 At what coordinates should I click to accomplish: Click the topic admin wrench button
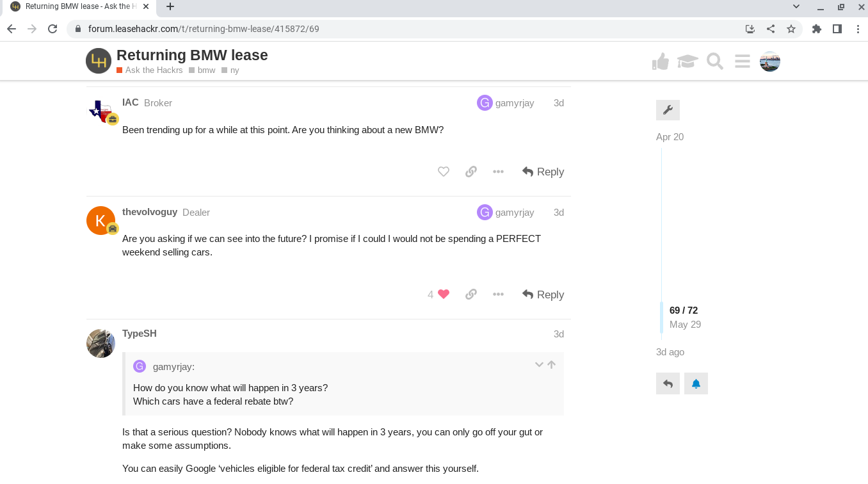[668, 110]
